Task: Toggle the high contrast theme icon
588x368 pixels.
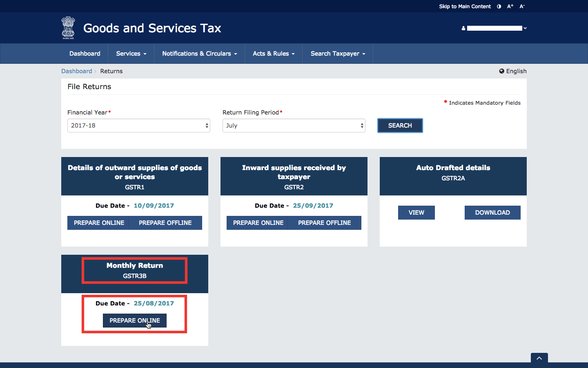Action: (x=499, y=7)
